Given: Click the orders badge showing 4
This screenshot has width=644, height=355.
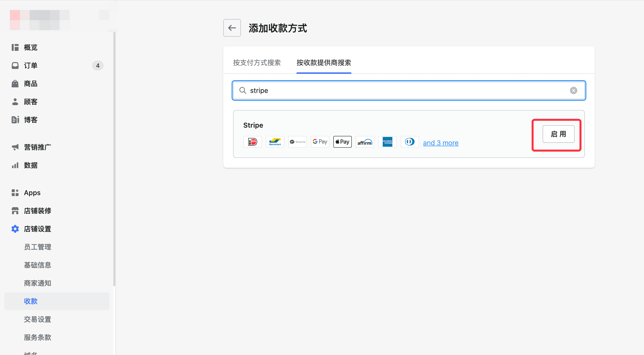Looking at the screenshot, I should (98, 66).
